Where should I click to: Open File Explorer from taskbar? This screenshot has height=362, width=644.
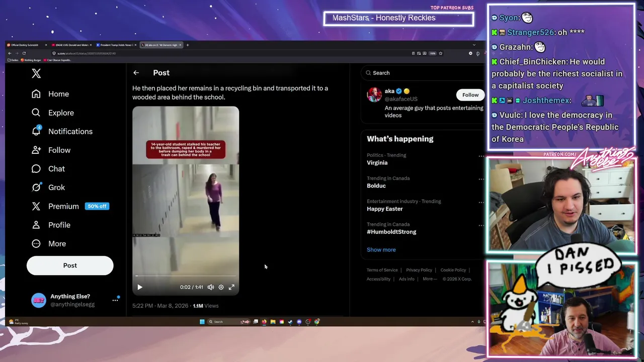click(273, 322)
